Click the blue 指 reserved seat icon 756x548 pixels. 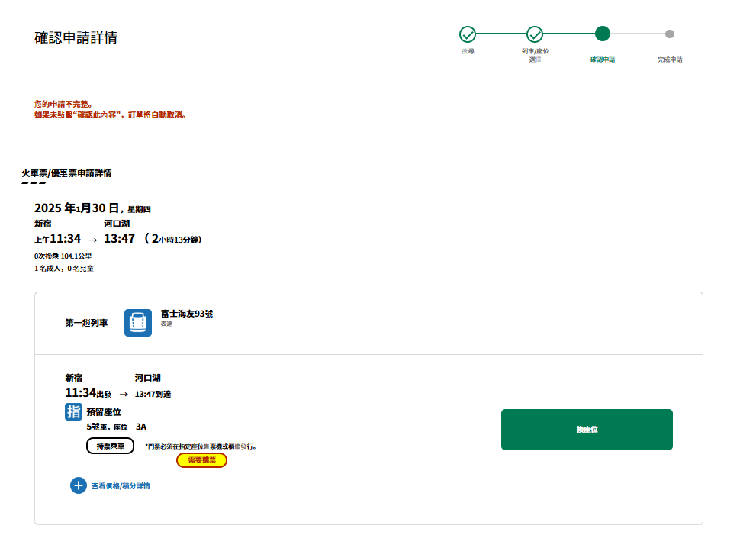pos(73,412)
